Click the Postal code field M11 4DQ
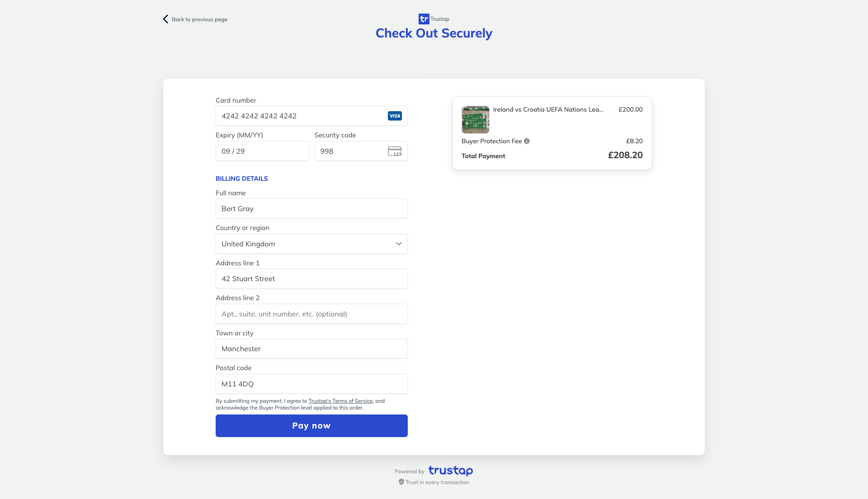The image size is (868, 499). 311,384
